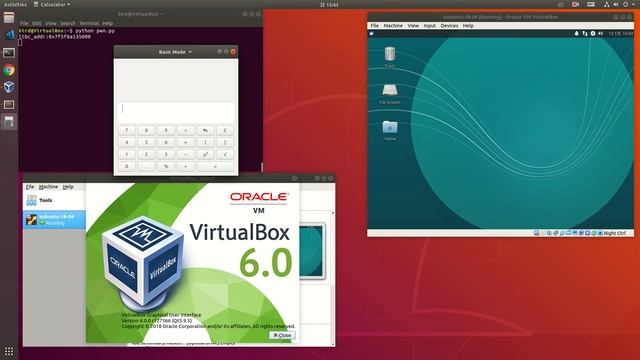Open the Basic Mode dropdown in Calculator
640x360 pixels.
point(175,52)
